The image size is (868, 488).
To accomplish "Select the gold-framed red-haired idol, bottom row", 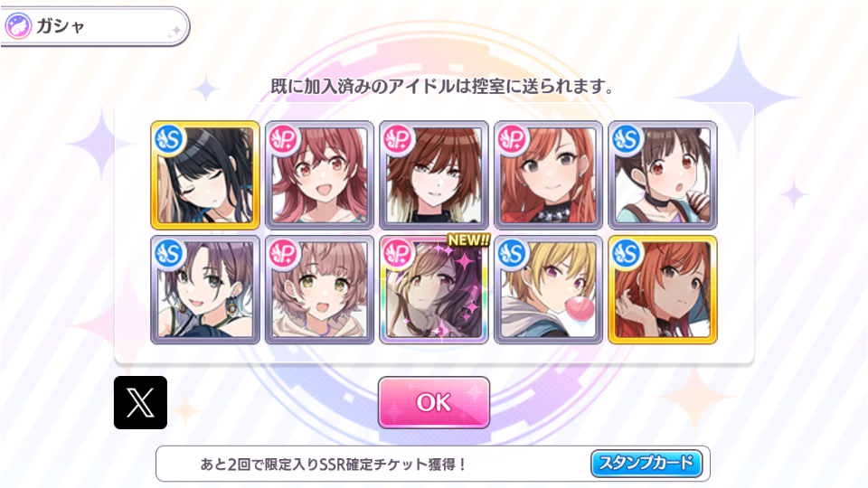I will 663,289.
